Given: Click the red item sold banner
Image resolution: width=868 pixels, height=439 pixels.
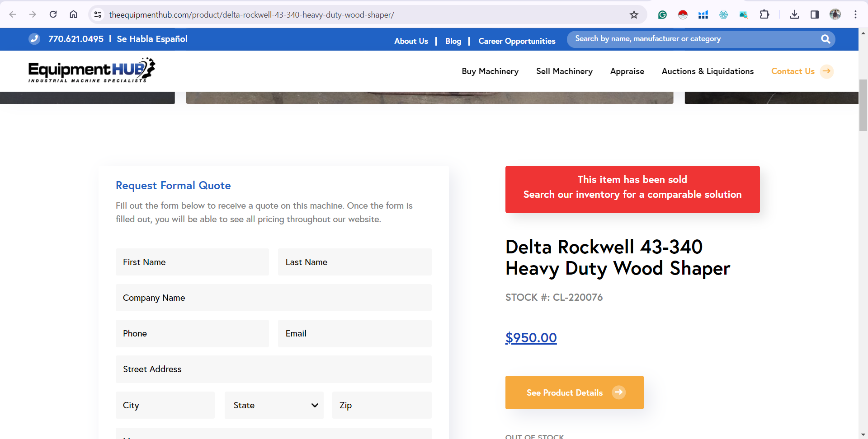Looking at the screenshot, I should 632,189.
